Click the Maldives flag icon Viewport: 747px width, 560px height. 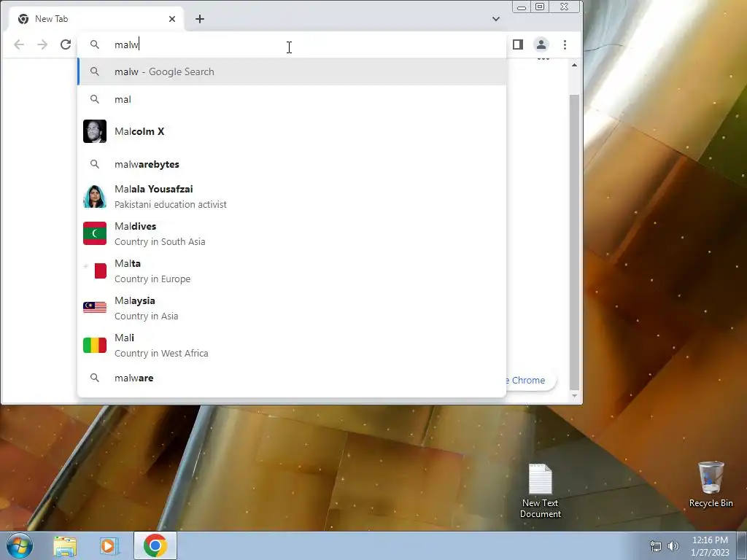95,233
